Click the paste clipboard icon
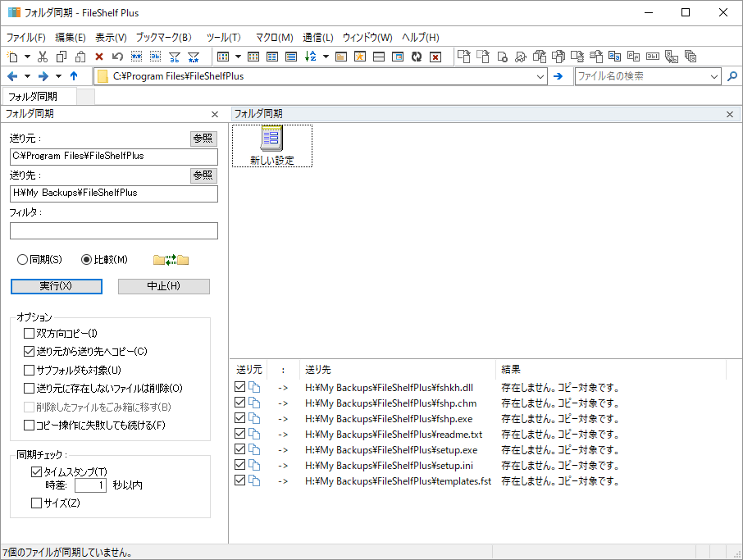Viewport: 743px width, 560px height. coord(80,57)
